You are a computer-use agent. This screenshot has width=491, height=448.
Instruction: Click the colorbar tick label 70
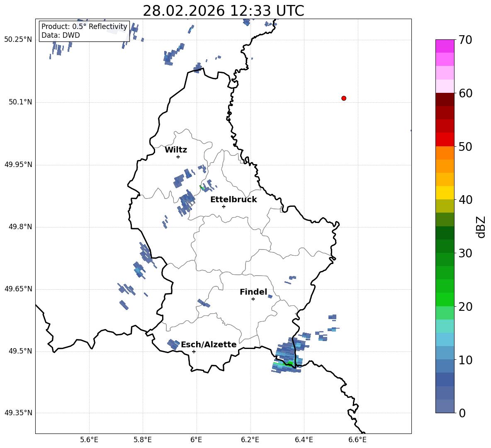[x=465, y=40]
